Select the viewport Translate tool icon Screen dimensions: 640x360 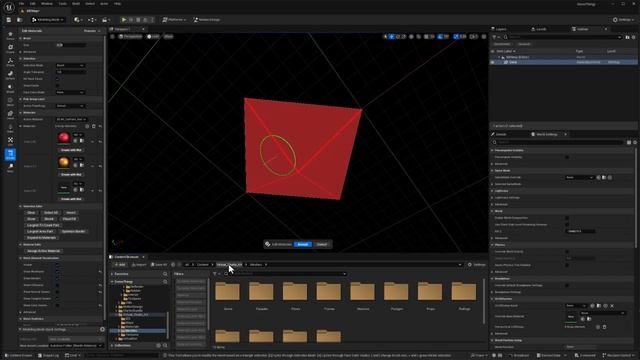(392, 37)
